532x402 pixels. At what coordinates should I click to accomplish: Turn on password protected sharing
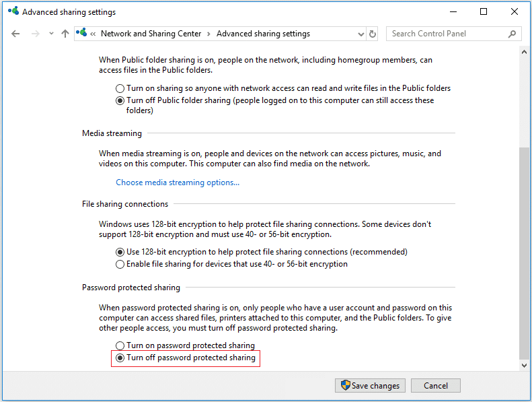[120, 345]
